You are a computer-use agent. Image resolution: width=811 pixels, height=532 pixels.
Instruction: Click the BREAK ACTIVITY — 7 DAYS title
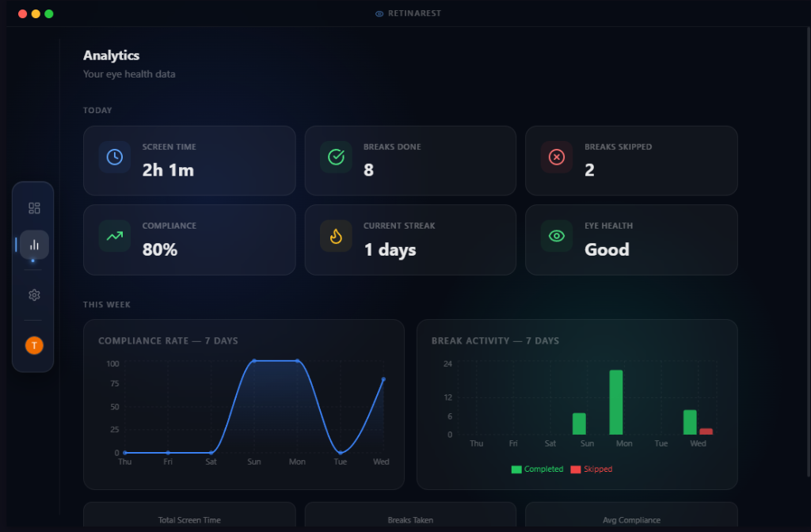pos(495,340)
